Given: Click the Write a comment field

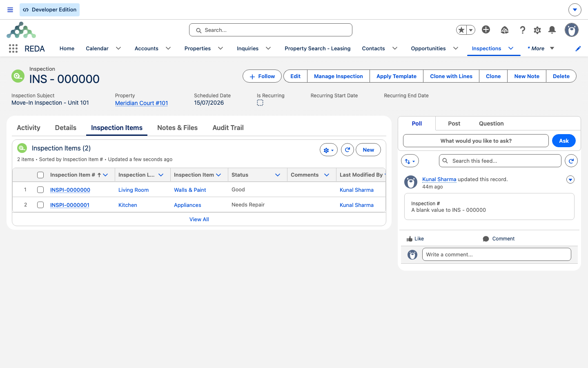Looking at the screenshot, I should point(497,254).
